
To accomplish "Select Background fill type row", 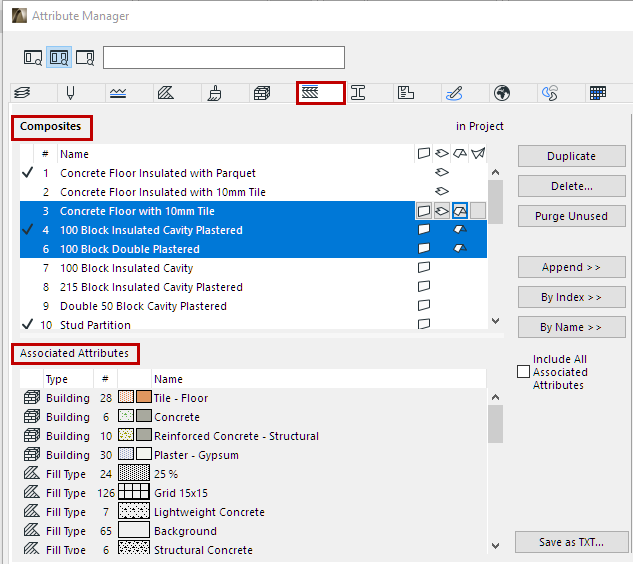I will point(254,530).
